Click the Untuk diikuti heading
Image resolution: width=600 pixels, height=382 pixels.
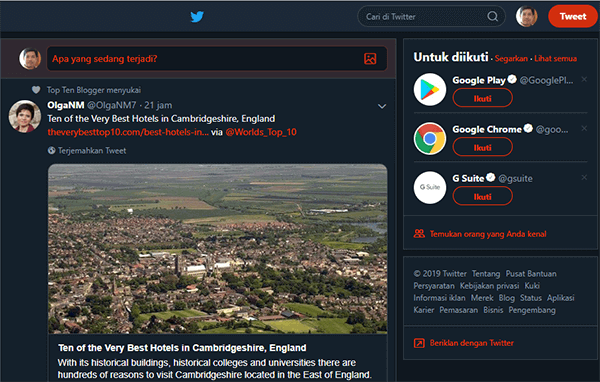[x=451, y=57]
